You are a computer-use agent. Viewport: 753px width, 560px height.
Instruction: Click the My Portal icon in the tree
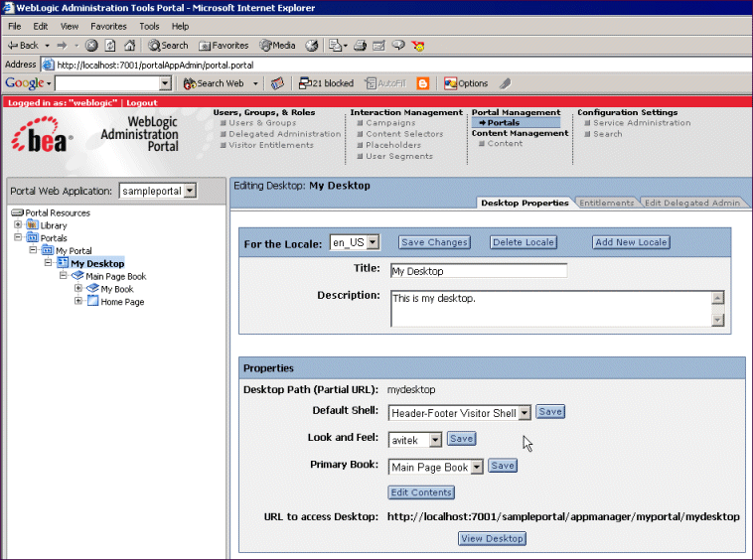[x=48, y=250]
